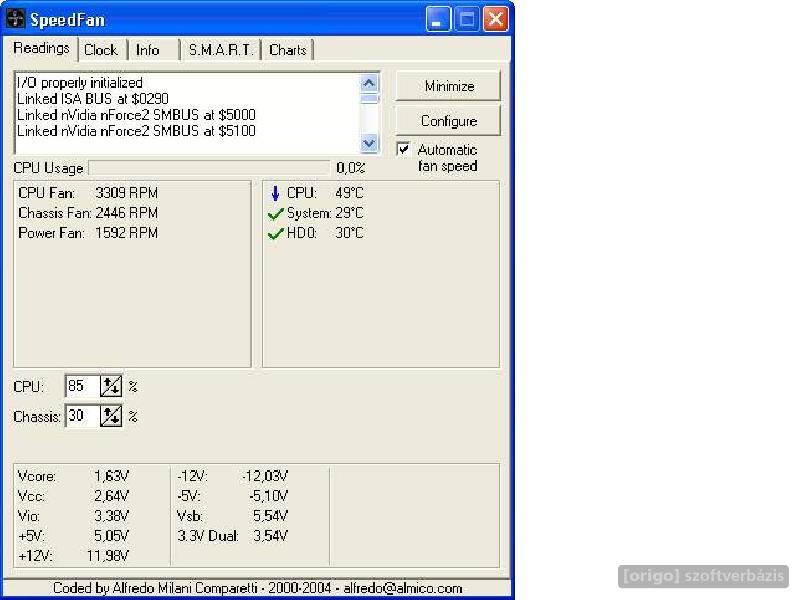This screenshot has height=600, width=800.
Task: Click the CPU Fan '3309 RPM' reading
Action: 127,193
